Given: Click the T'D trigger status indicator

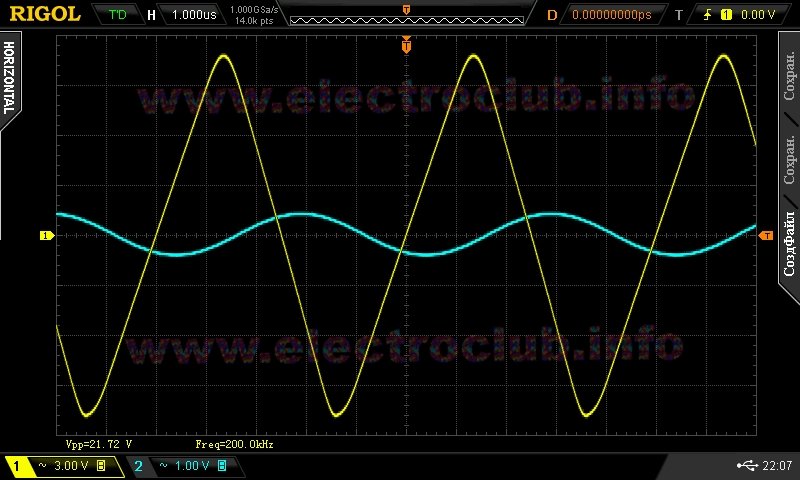Looking at the screenshot, I should click(x=117, y=14).
